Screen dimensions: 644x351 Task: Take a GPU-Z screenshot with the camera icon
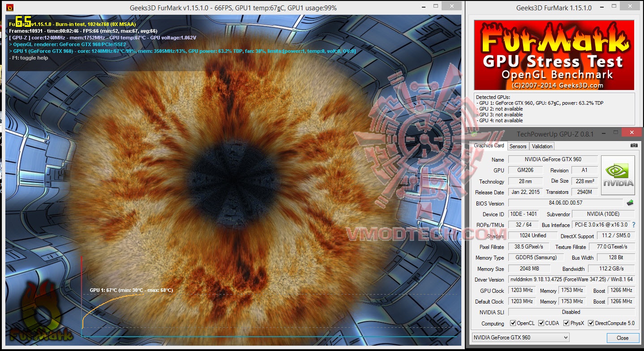pyautogui.click(x=634, y=146)
